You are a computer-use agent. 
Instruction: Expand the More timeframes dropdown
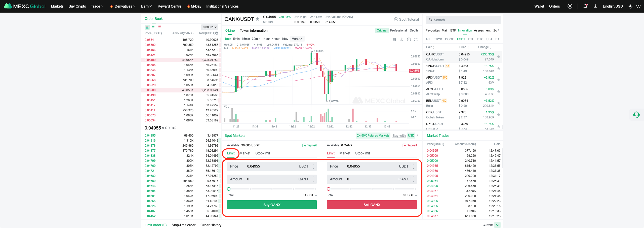tap(297, 39)
